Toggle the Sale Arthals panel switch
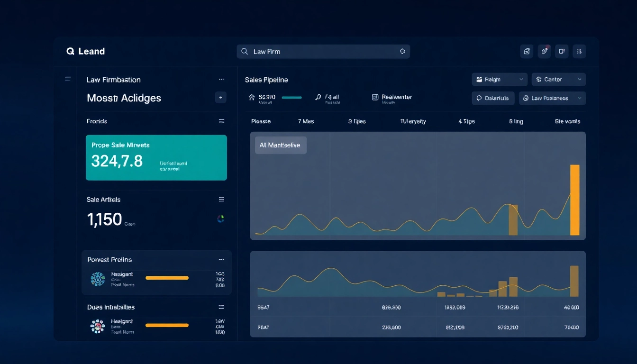The image size is (637, 364). click(221, 200)
